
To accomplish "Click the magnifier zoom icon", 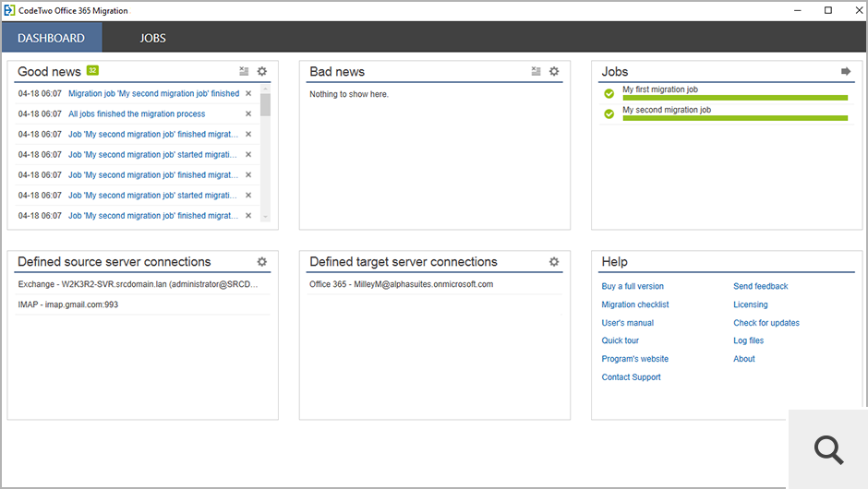I will pyautogui.click(x=828, y=449).
